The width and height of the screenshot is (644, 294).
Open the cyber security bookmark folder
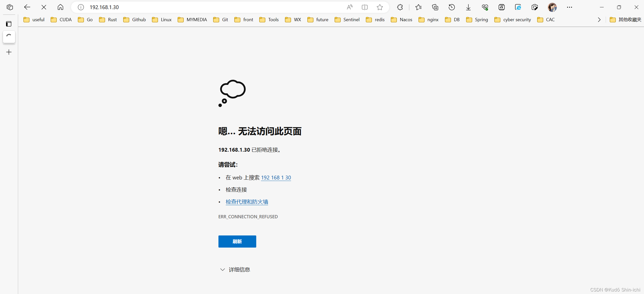click(x=513, y=20)
